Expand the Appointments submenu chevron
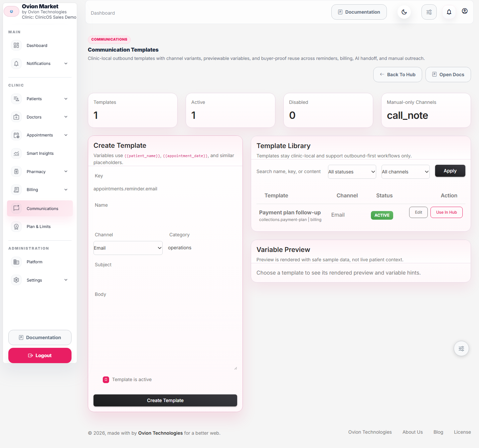This screenshot has height=448, width=479. click(x=66, y=135)
